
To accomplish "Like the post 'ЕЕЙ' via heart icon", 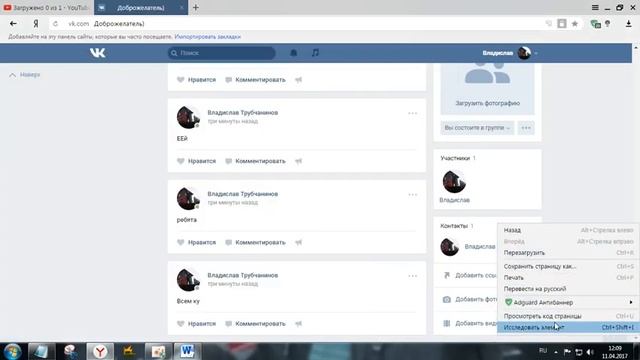I will pyautogui.click(x=181, y=161).
